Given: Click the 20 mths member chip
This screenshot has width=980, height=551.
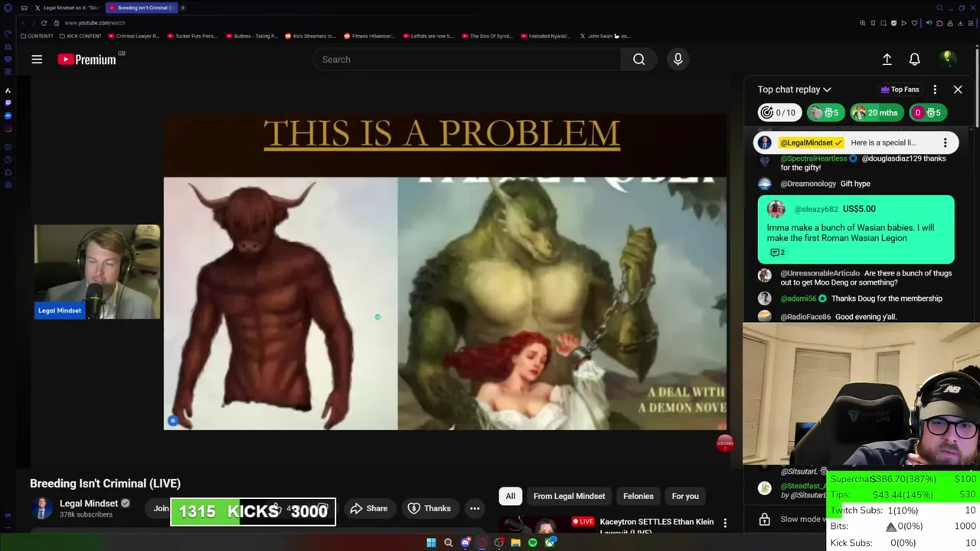Looking at the screenshot, I should coord(876,112).
